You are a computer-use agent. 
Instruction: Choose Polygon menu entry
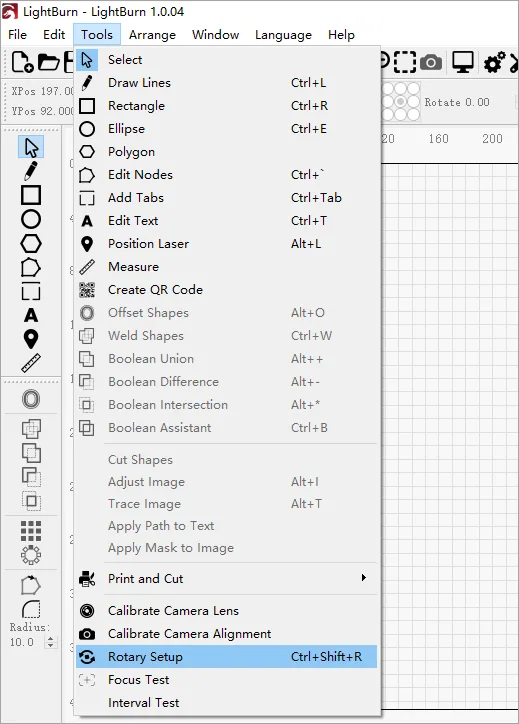coord(226,152)
